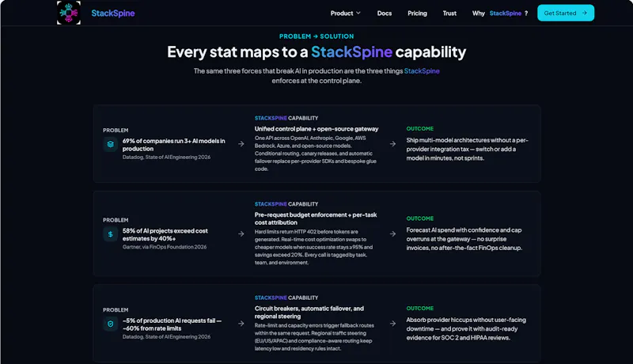Image resolution: width=633 pixels, height=364 pixels.
Task: Open the Why StackSpine? navigation link
Action: click(500, 13)
